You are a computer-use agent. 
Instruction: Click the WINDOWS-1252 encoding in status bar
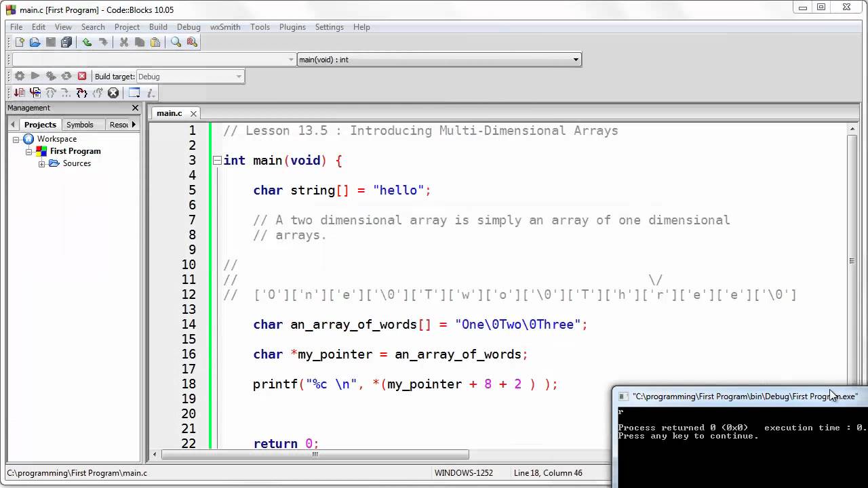click(x=464, y=473)
